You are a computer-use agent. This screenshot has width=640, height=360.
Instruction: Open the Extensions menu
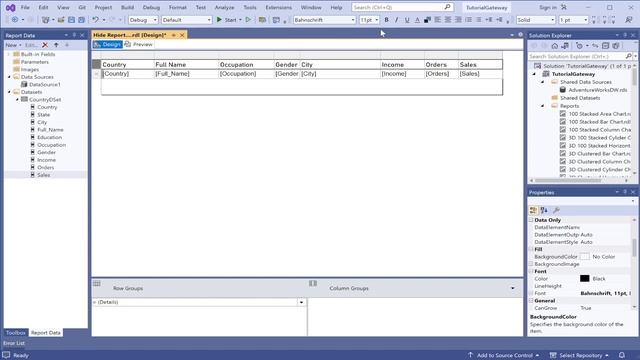tap(278, 7)
